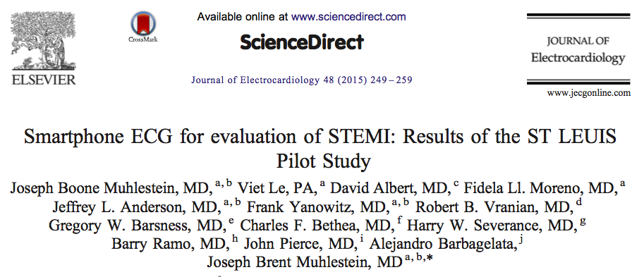The image size is (644, 277).
Task: Click author Alejandro Barbagelata
Action: point(442,244)
